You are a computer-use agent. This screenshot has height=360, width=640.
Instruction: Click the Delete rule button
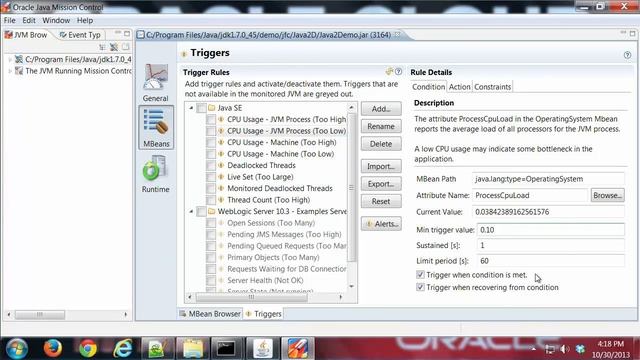click(381, 144)
